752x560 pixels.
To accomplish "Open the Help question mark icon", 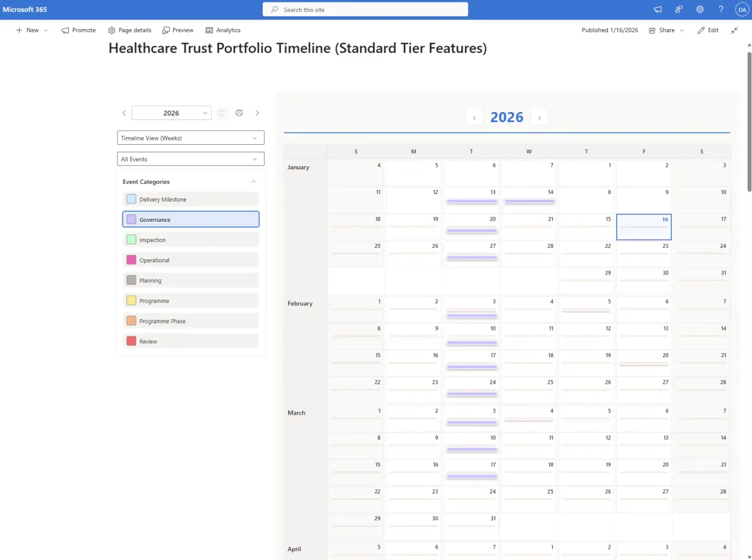I will point(720,9).
